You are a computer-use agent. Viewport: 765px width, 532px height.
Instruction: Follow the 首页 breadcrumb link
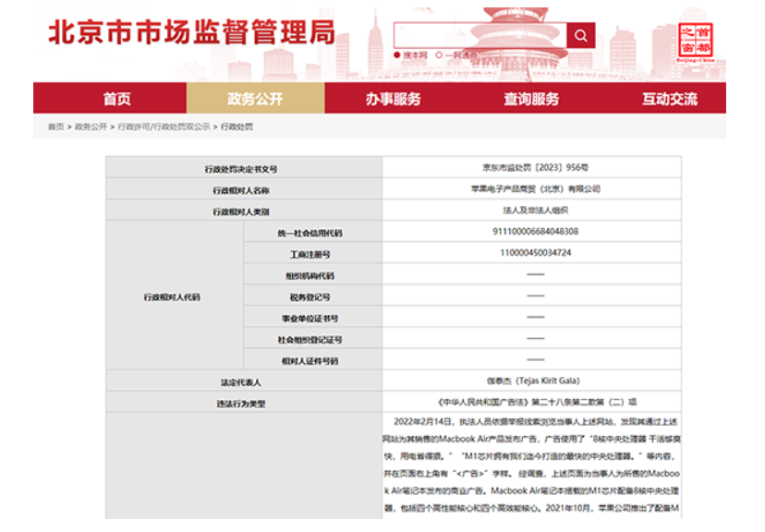pos(56,127)
